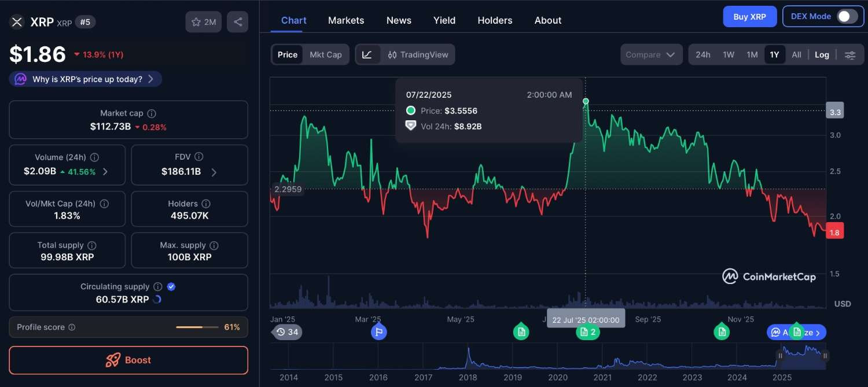Open the Compare dropdown

(650, 55)
